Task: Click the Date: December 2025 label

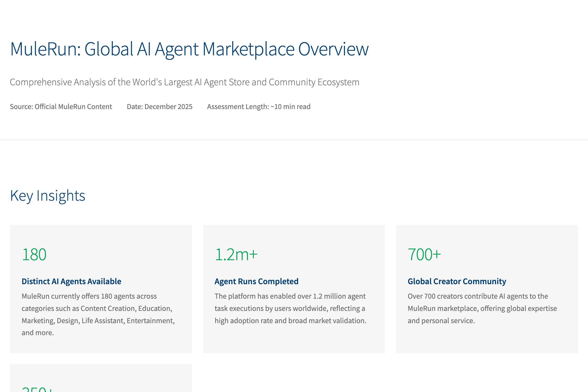Action: [x=159, y=107]
